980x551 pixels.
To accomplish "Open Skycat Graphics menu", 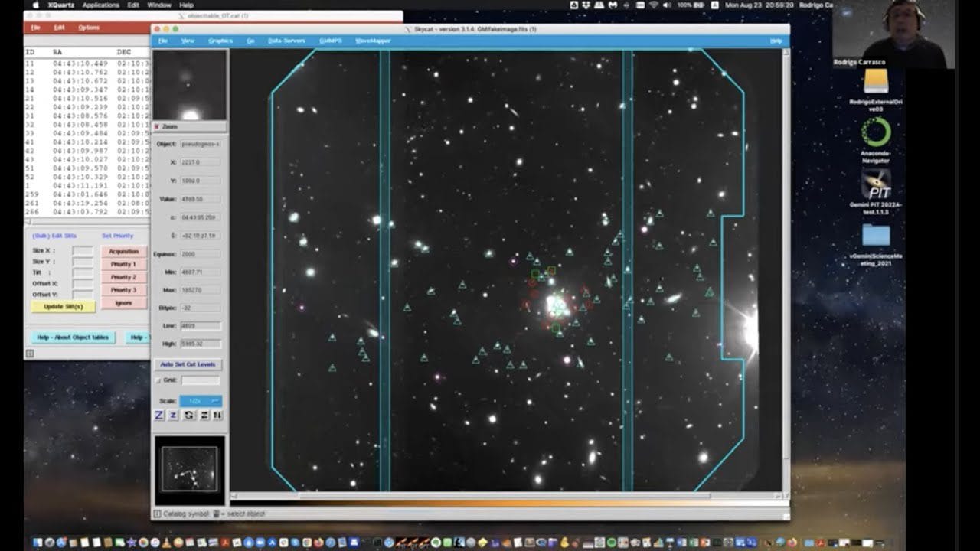I will [220, 41].
